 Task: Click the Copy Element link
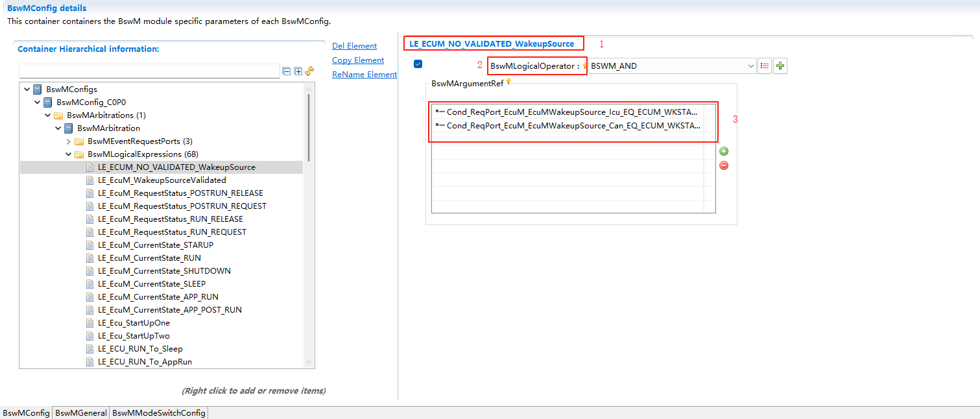tap(357, 60)
